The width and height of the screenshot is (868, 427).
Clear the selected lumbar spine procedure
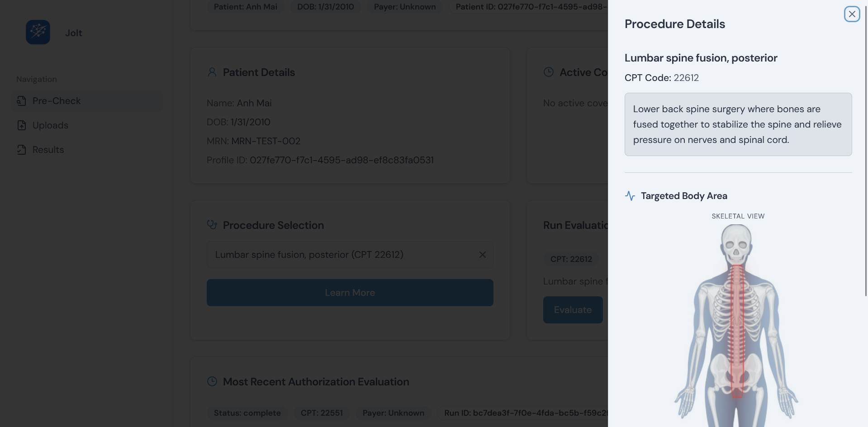click(x=482, y=255)
